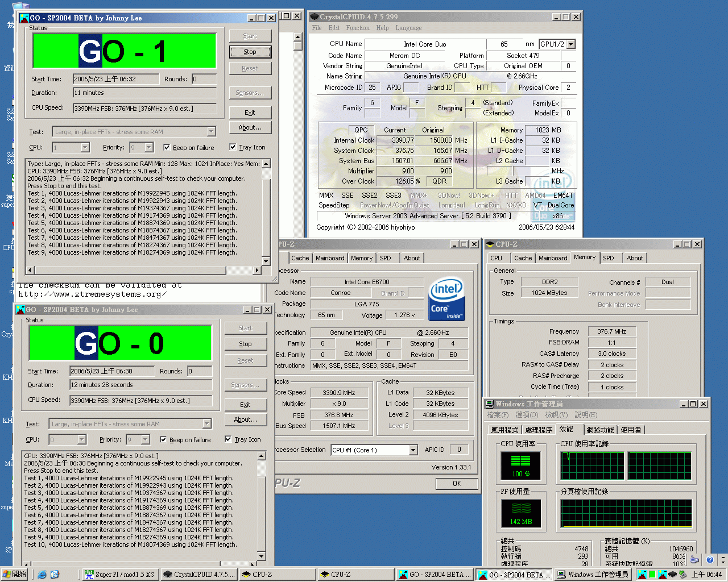Switch to SPD tab in CPU-Z Memory window
Viewport: 728px width, 582px height.
608,258
